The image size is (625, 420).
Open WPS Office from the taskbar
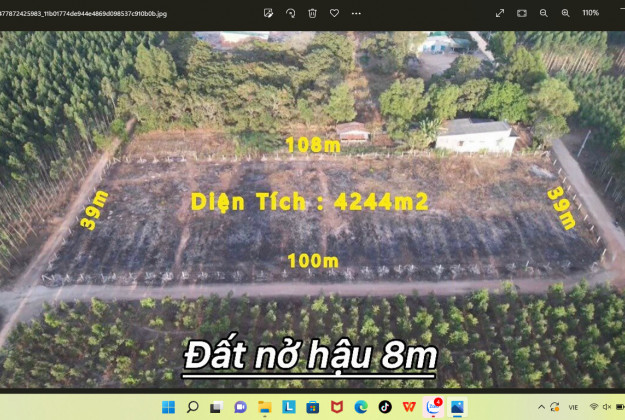[409, 407]
